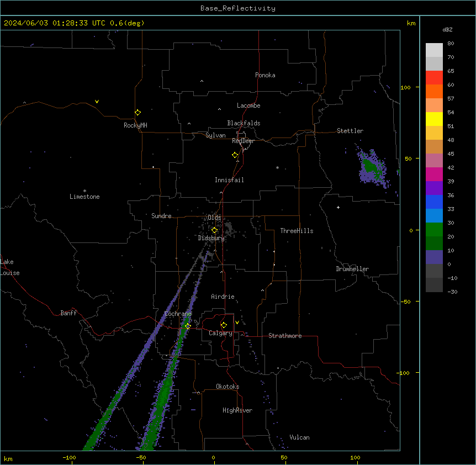Select the lightest grey 80 dBZ legend swatch
476x465 pixels.
[x=434, y=50]
